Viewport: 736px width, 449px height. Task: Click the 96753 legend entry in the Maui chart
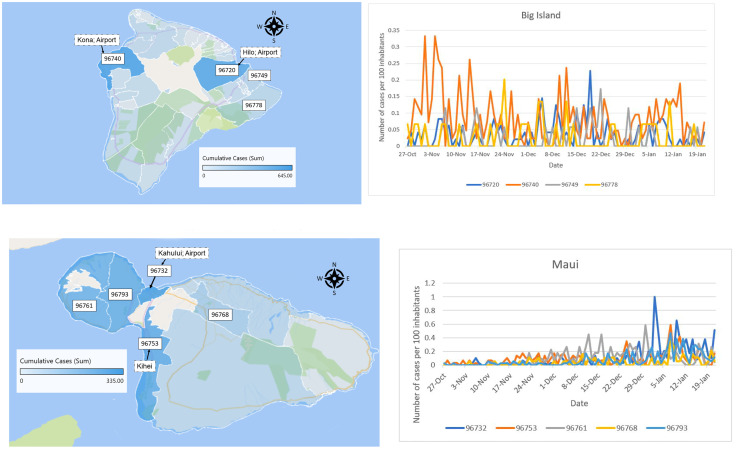(x=516, y=428)
